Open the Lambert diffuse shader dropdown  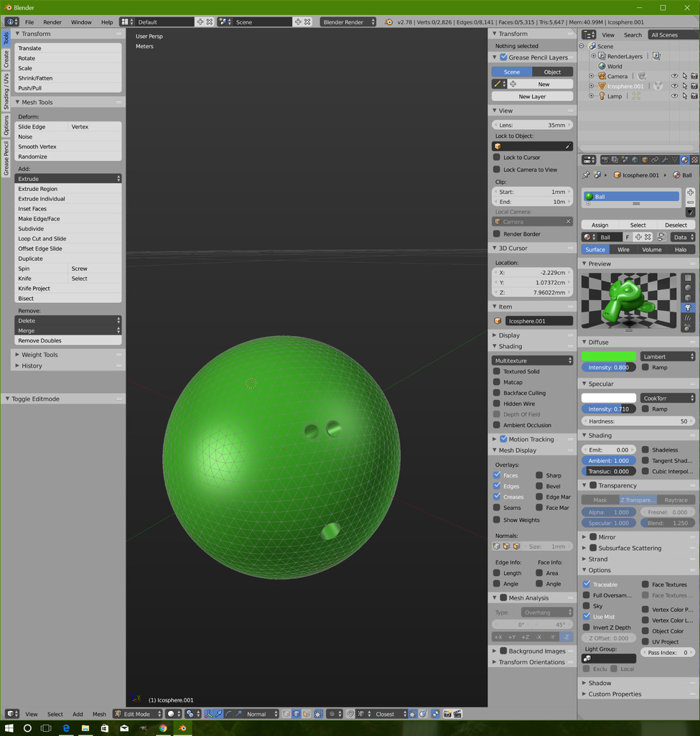[x=668, y=357]
